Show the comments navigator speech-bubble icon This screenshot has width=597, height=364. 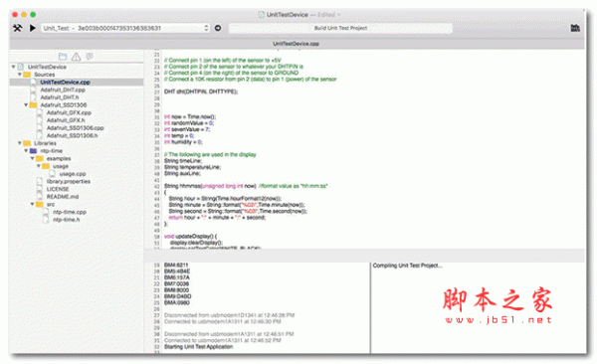[x=90, y=57]
